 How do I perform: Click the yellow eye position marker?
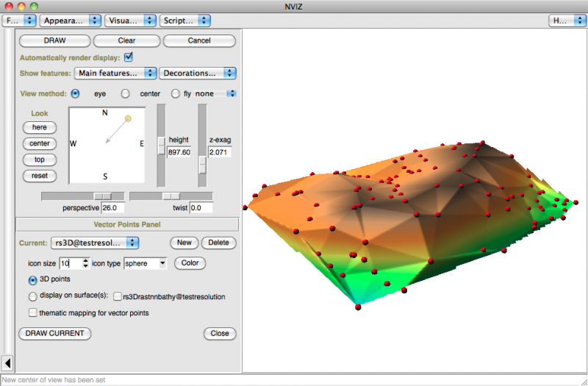pos(128,118)
